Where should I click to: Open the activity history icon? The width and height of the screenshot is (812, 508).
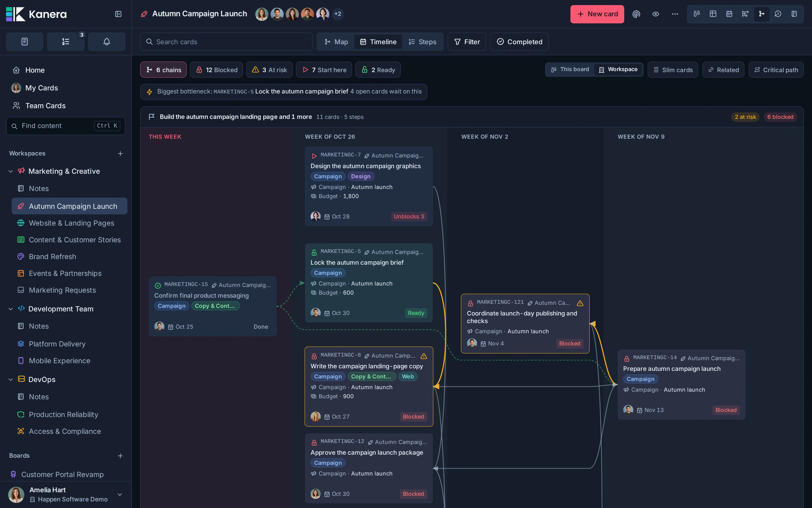tap(778, 14)
